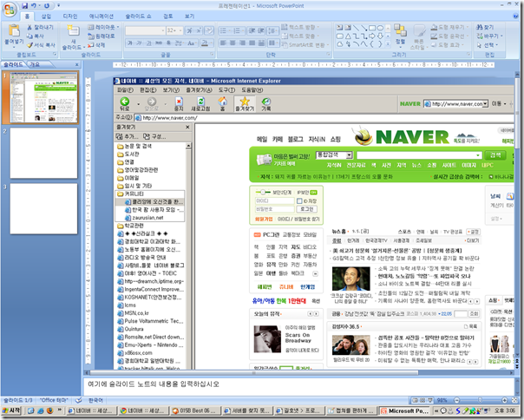
Task: Switch to the 삽입 ribbon tab
Action: pos(46,16)
